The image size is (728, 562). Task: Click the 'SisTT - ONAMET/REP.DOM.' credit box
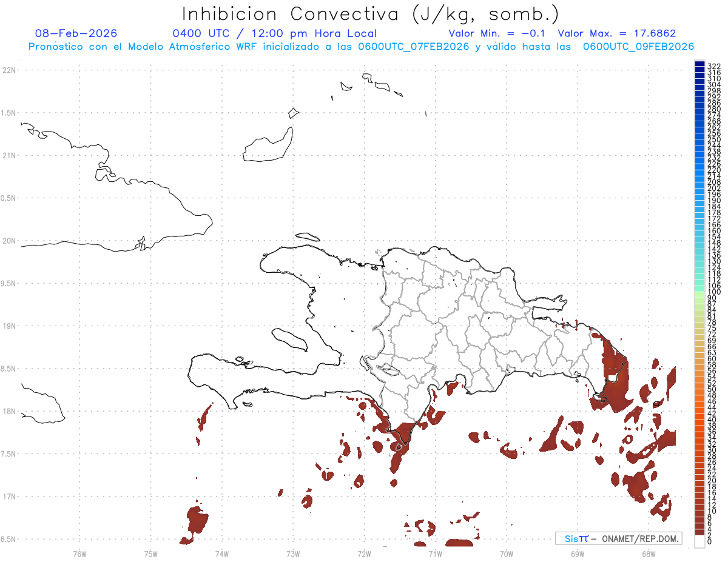(619, 538)
